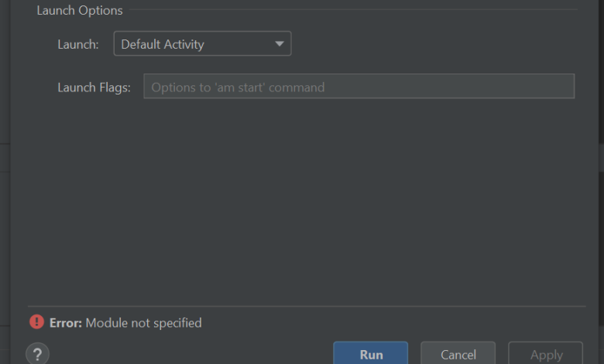Screen dimensions: 604x364
Task: Click the Cancel button
Action: (x=458, y=354)
